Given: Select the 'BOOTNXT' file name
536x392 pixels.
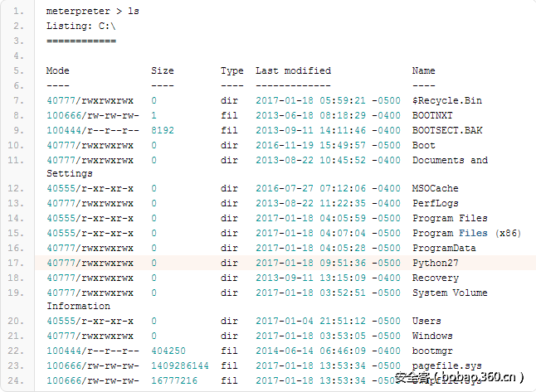Looking at the screenshot, I should [x=432, y=115].
